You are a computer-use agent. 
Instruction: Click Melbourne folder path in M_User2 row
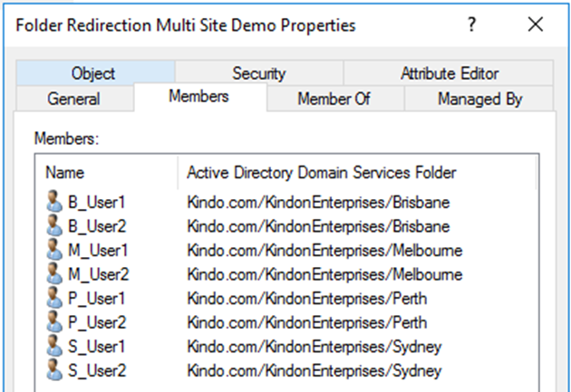(x=324, y=274)
